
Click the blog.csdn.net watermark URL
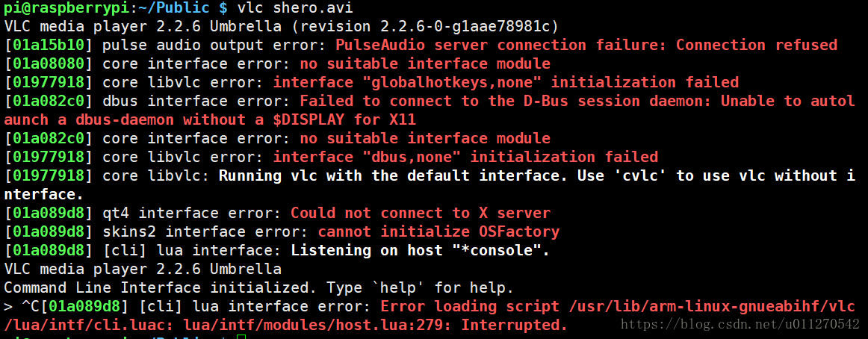[x=739, y=323]
